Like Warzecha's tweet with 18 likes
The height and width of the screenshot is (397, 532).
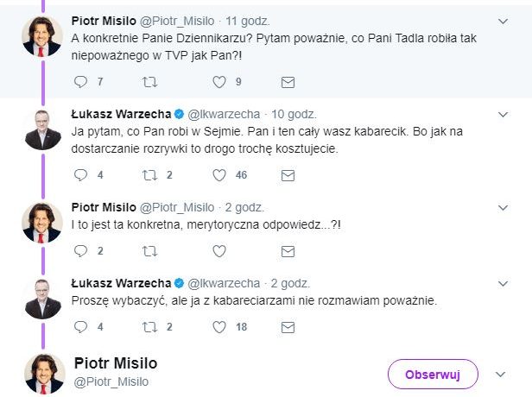tap(219, 327)
